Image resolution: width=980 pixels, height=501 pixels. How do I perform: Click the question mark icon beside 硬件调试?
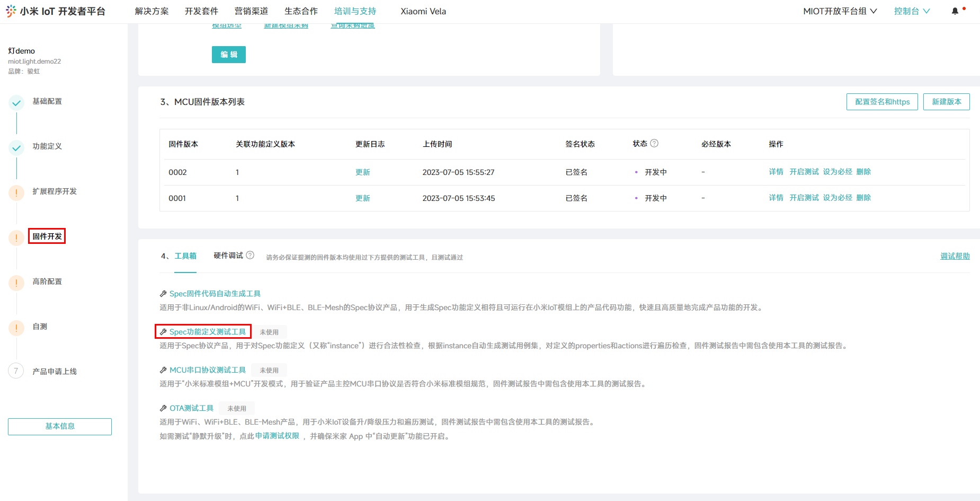coord(250,255)
